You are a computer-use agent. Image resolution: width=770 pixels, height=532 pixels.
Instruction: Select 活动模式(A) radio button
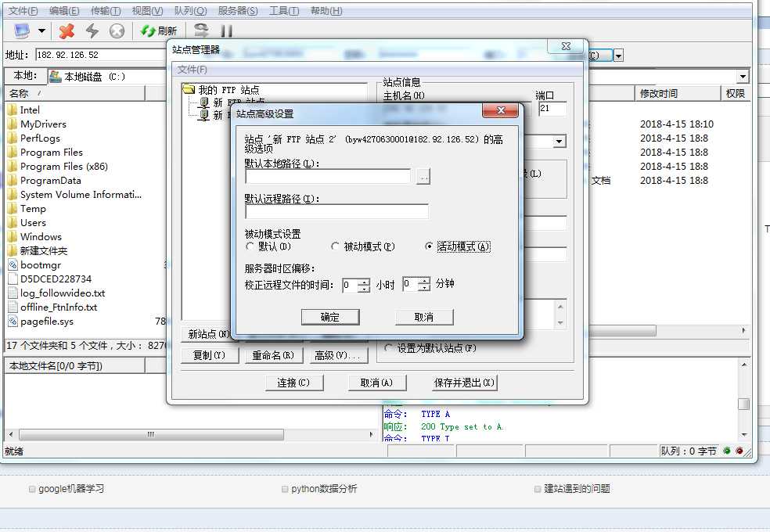click(x=429, y=246)
